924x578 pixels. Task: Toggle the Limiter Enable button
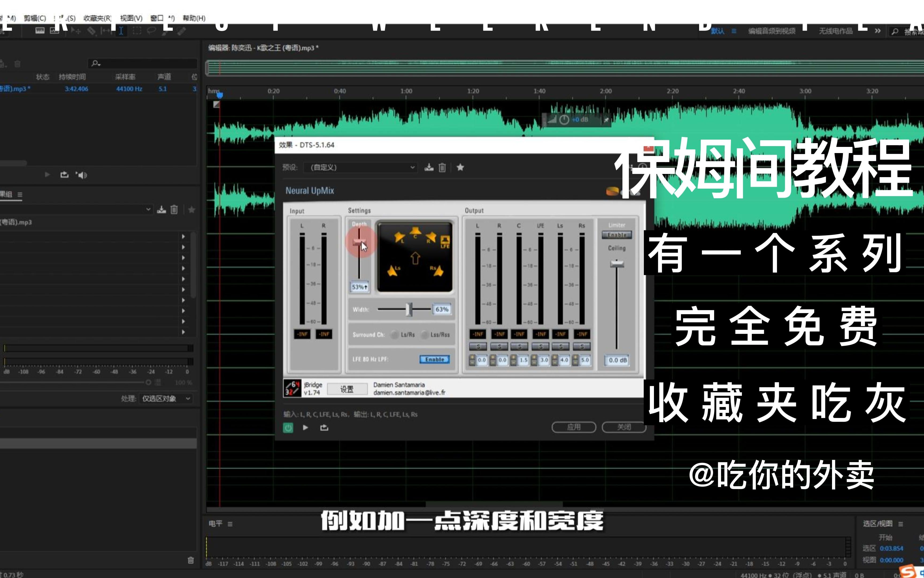pos(617,235)
